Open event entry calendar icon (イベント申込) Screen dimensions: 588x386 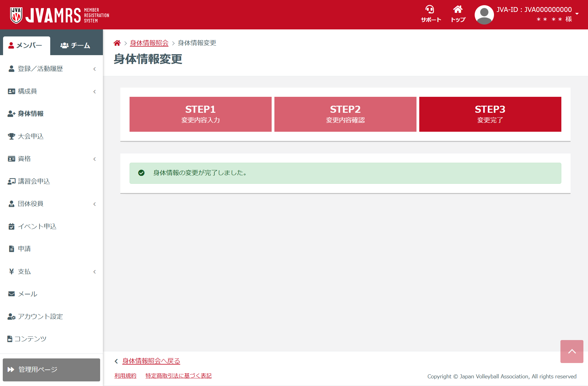click(11, 226)
